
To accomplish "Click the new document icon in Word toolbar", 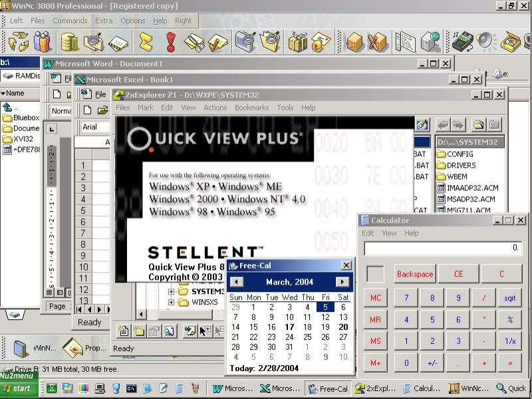I will click(57, 94).
